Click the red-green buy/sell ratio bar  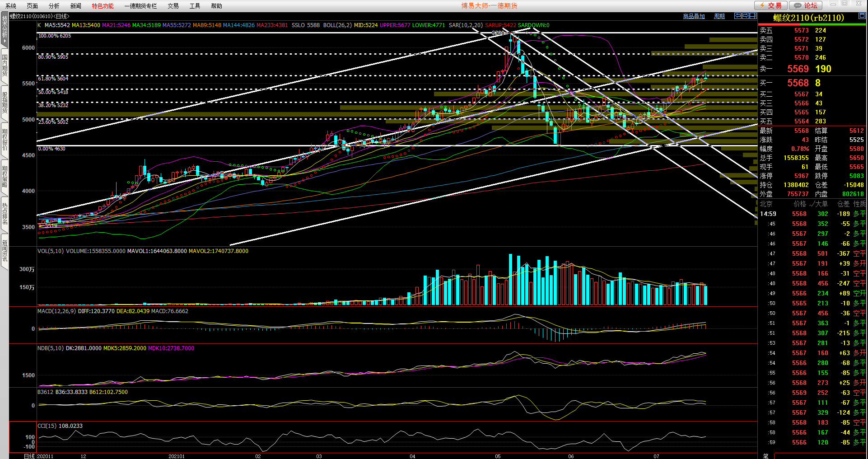[x=812, y=24]
